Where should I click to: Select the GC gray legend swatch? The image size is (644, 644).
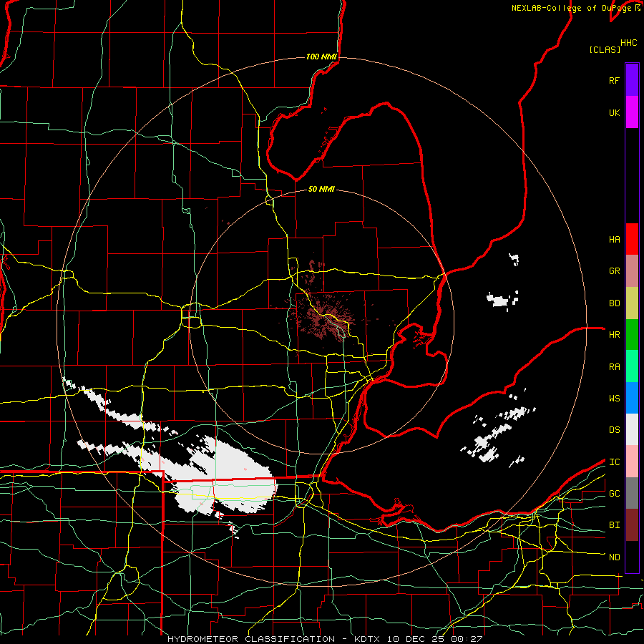click(x=632, y=493)
